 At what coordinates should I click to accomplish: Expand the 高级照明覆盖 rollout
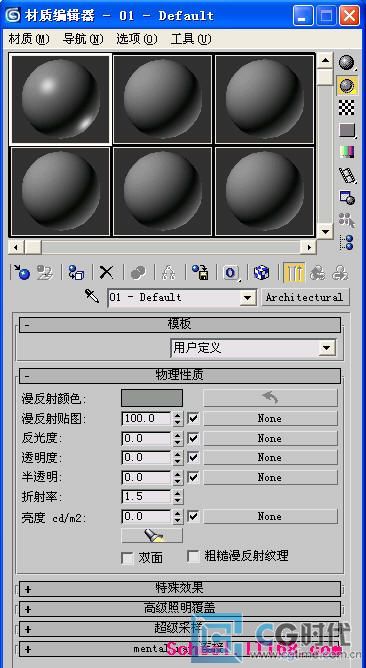coord(180,608)
